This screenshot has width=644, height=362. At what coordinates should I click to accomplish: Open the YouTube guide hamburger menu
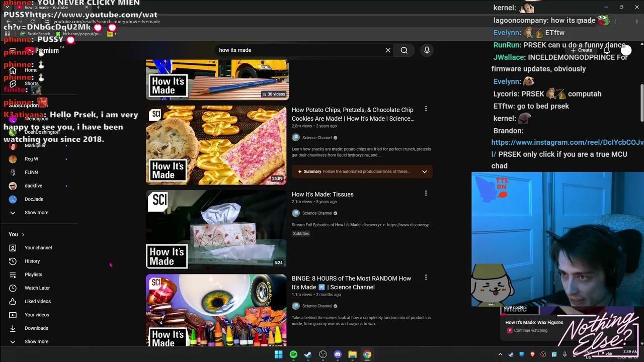point(13,50)
